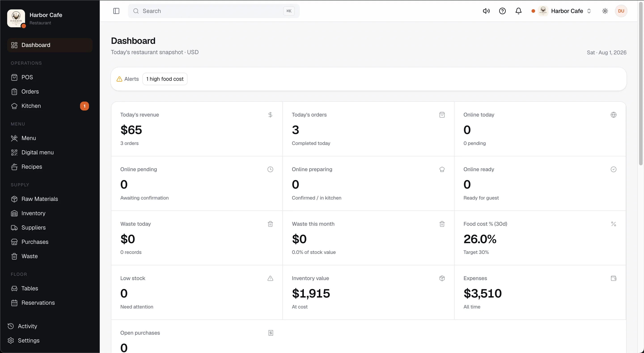Open Settings from the sidebar
The image size is (644, 353).
[x=50, y=340]
